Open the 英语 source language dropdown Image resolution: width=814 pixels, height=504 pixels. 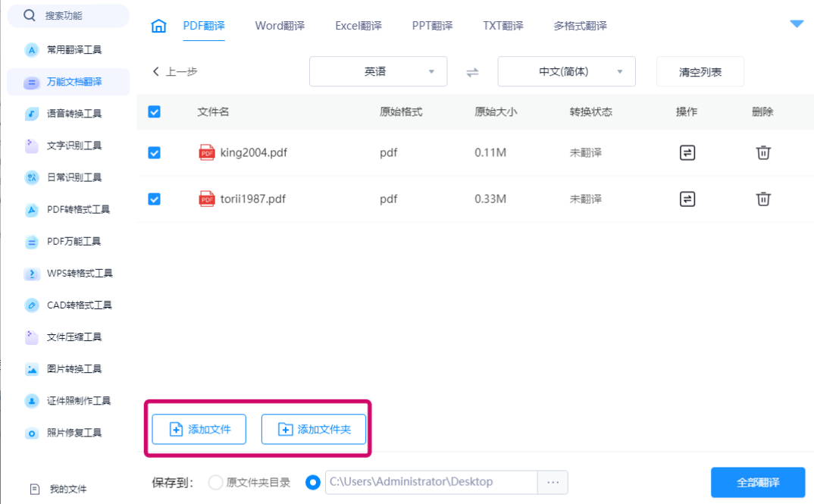click(x=378, y=72)
